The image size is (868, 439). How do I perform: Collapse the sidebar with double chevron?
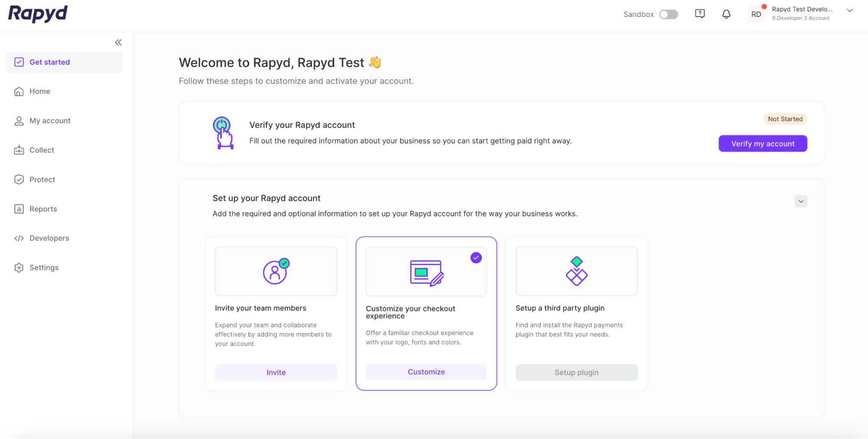118,43
